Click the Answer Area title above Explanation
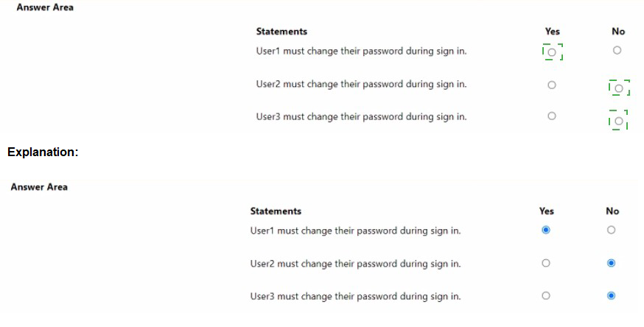This screenshot has height=327, width=644. click(45, 7)
